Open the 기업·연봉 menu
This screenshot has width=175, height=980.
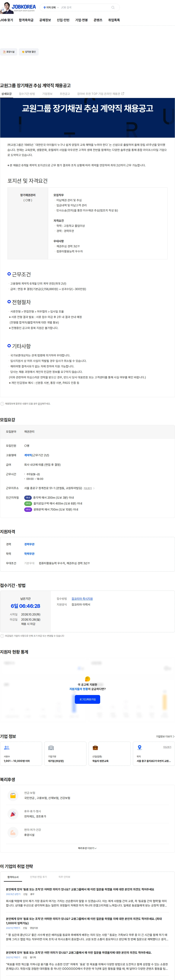(81, 20)
